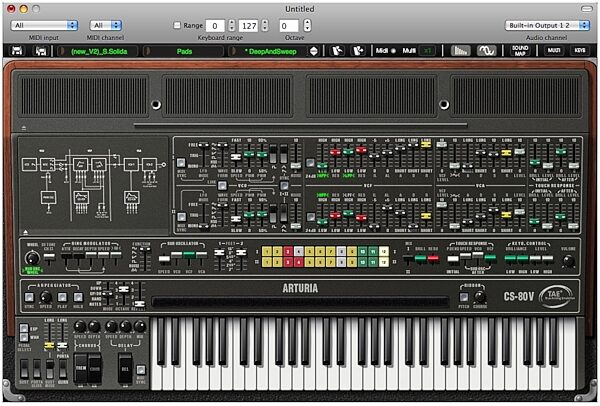Open the Multi mode envelope-bars view icon

tap(460, 51)
